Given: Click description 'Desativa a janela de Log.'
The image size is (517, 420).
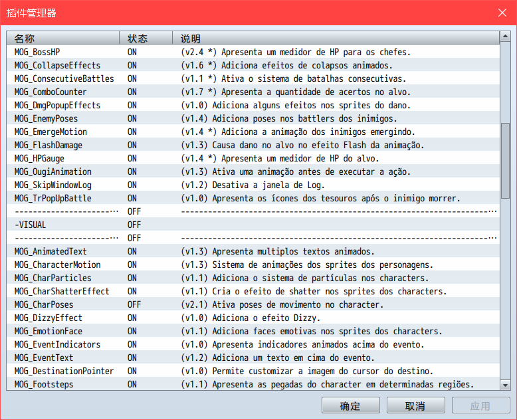Looking at the screenshot, I should coord(268,185).
